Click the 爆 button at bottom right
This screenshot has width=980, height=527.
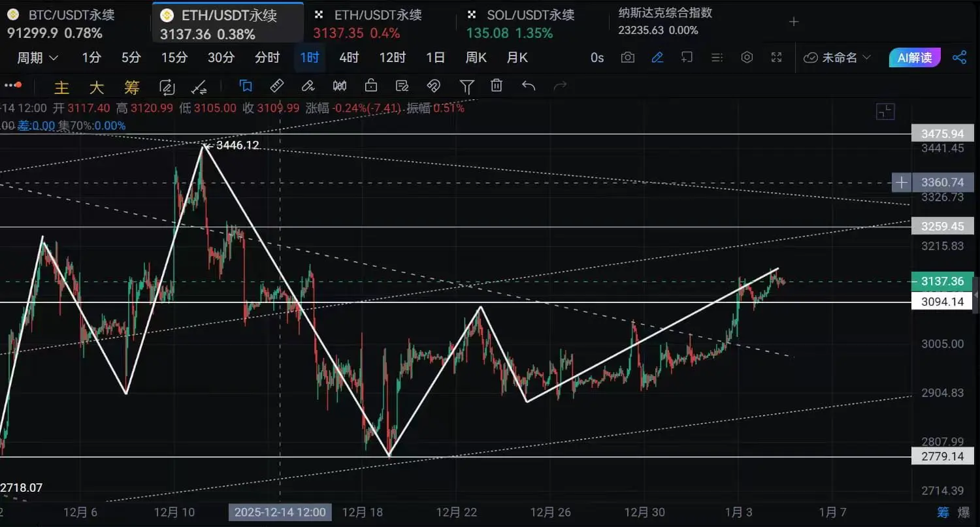click(964, 512)
